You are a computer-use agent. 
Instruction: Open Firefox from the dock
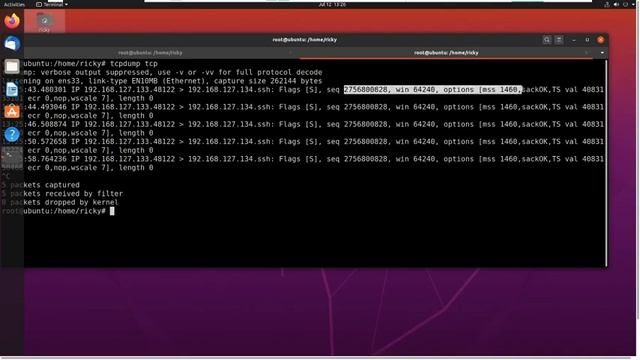click(12, 21)
